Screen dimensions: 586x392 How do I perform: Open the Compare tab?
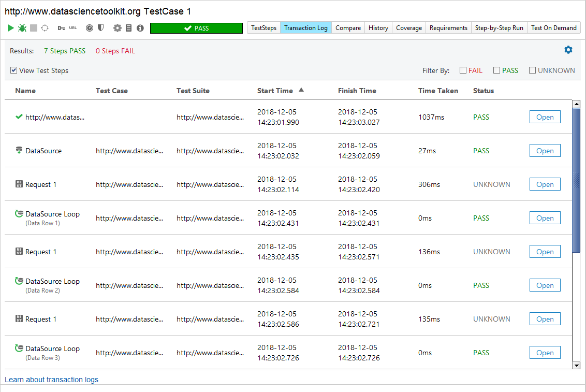pos(348,28)
